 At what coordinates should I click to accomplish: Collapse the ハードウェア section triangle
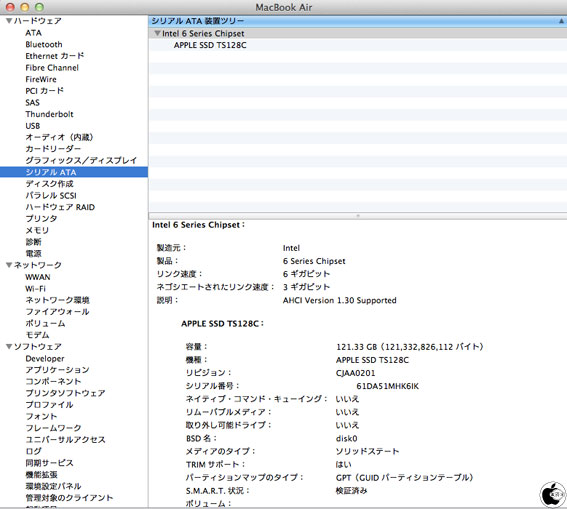pos(9,21)
